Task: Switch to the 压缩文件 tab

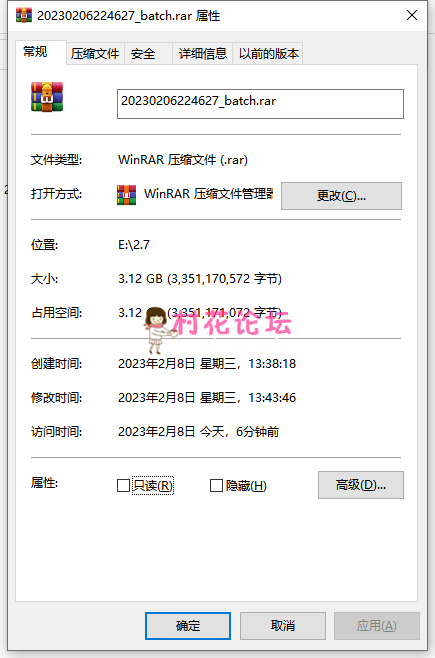Action: click(95, 54)
